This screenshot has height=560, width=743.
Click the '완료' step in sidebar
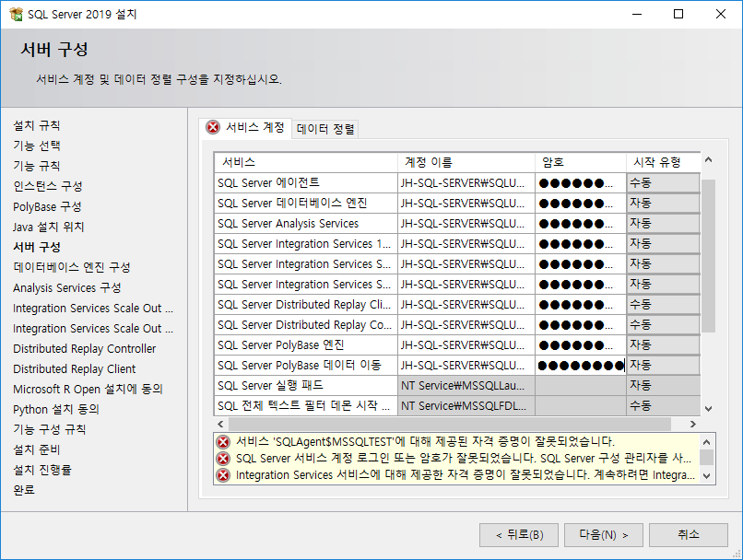tap(24, 490)
